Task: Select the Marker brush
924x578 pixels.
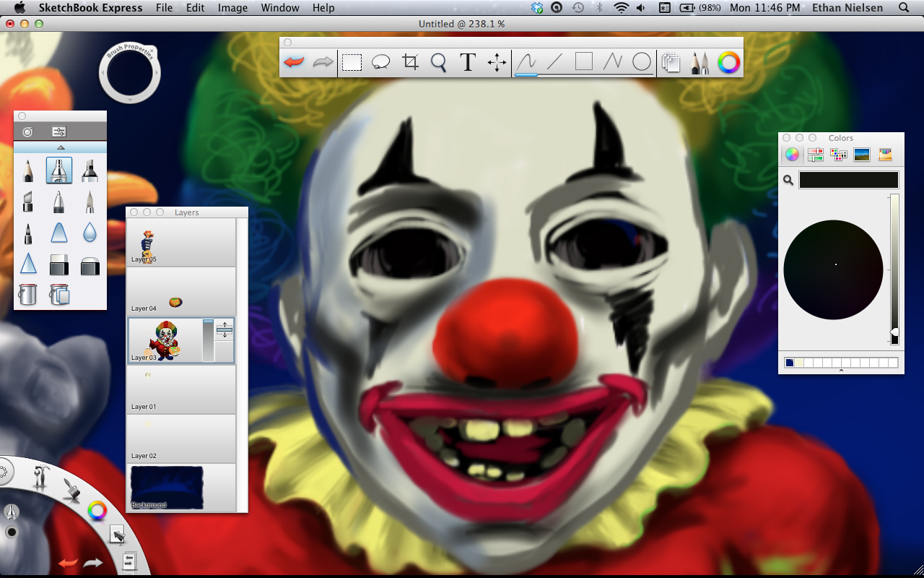Action: click(90, 171)
